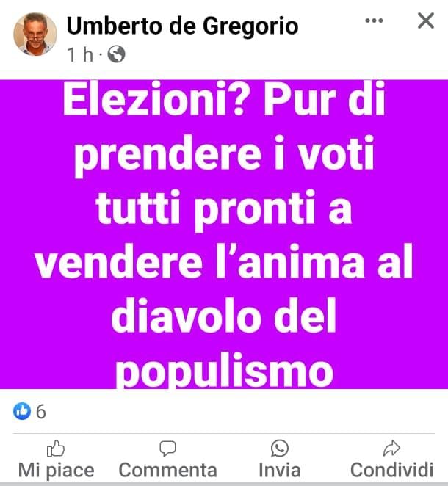Tap the Commenta label
Image resolution: width=448 pixels, height=486 pixels.
tap(167, 470)
